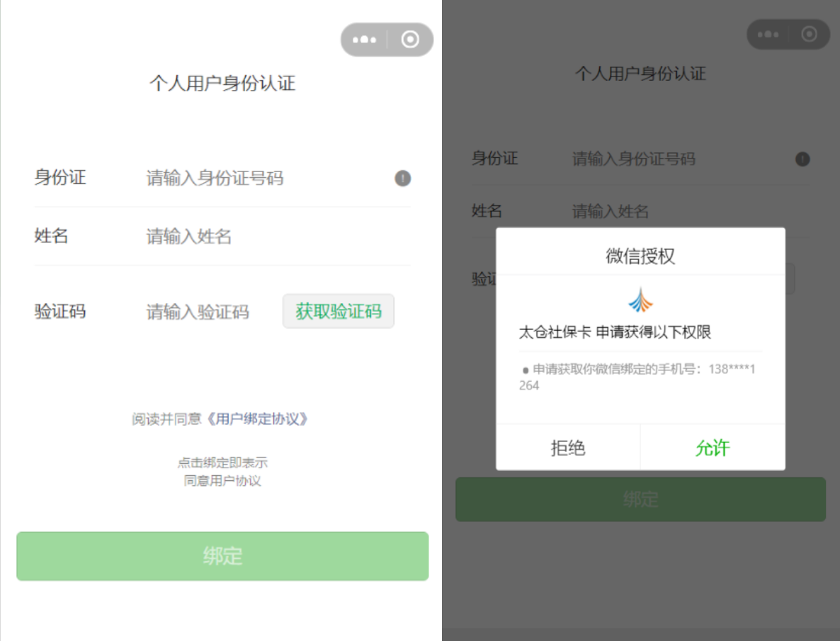Tap 拒绝 in the 微信授权 dialog
Viewport: 840px width, 641px height.
[x=568, y=448]
